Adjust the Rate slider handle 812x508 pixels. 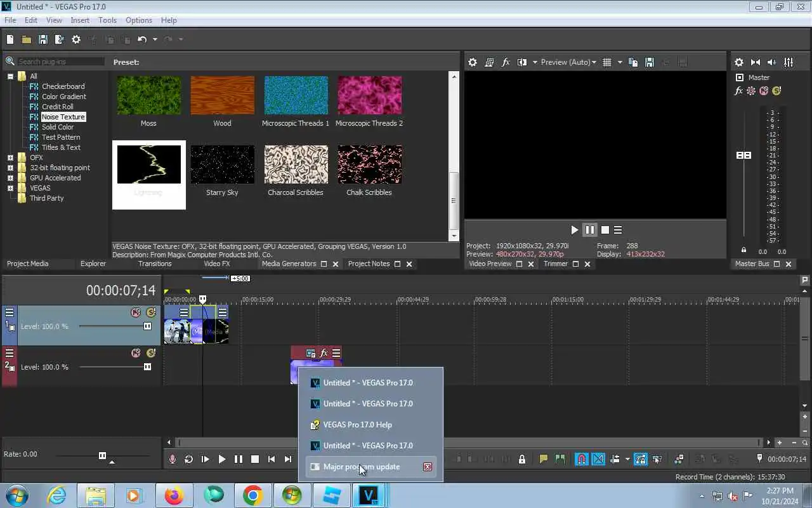[103, 455]
